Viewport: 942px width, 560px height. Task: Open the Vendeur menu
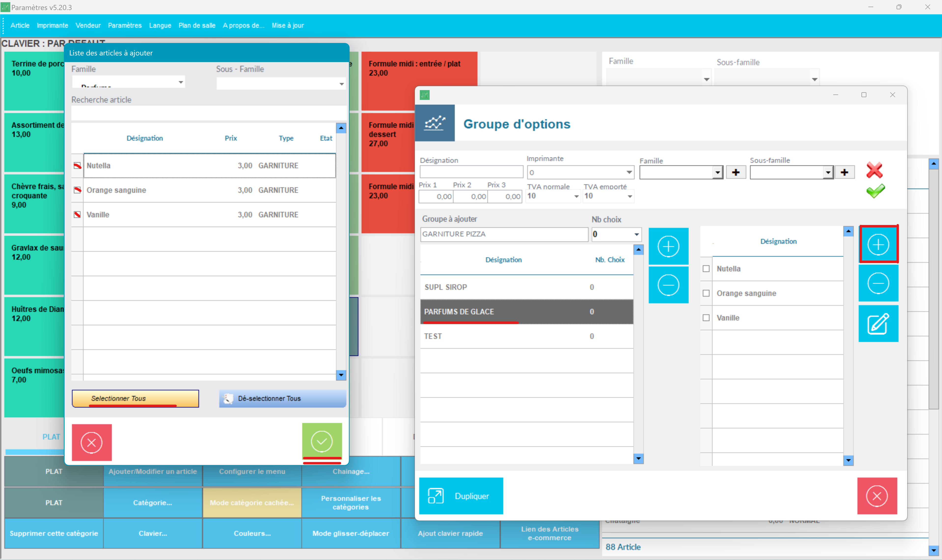click(x=88, y=25)
